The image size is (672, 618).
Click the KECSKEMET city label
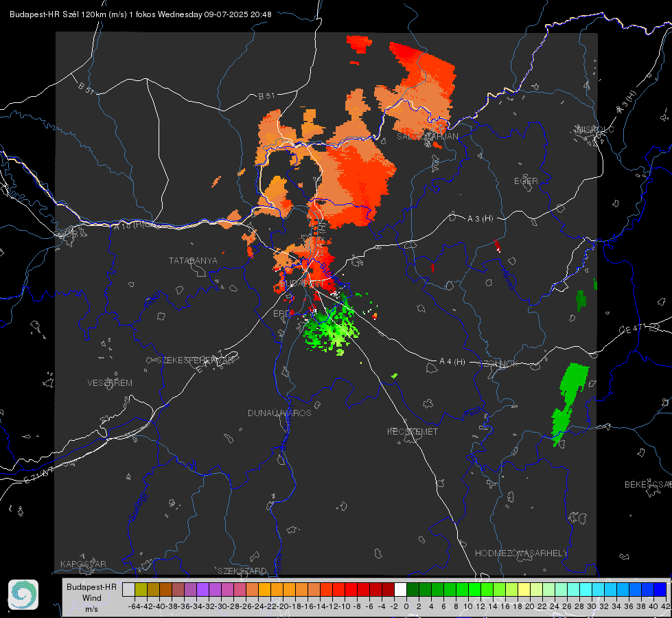click(x=413, y=431)
